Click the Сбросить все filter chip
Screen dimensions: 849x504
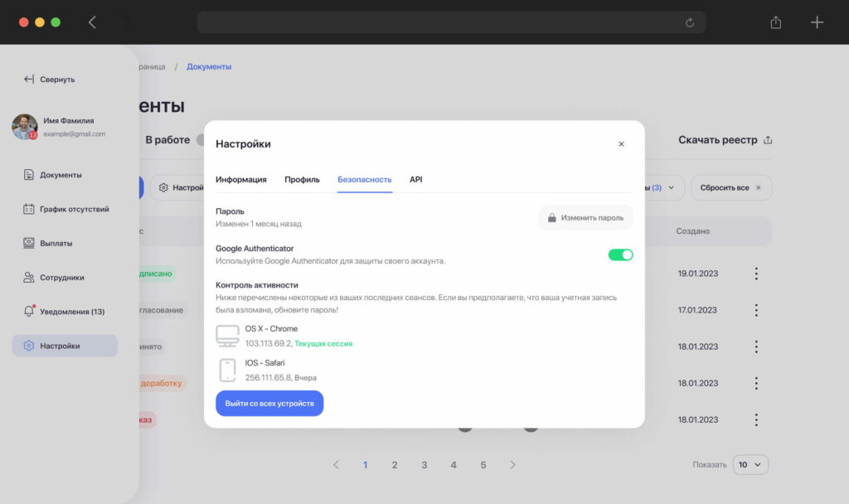coord(730,187)
